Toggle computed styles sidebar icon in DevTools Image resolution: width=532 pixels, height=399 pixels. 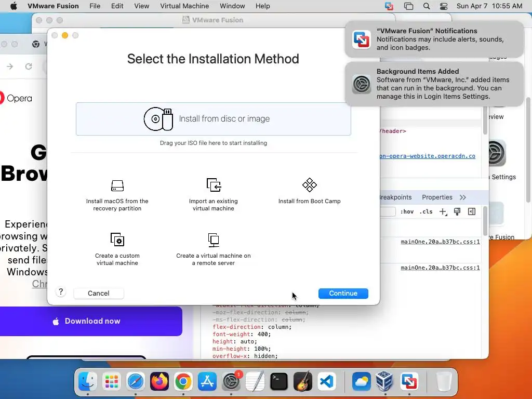click(x=472, y=212)
